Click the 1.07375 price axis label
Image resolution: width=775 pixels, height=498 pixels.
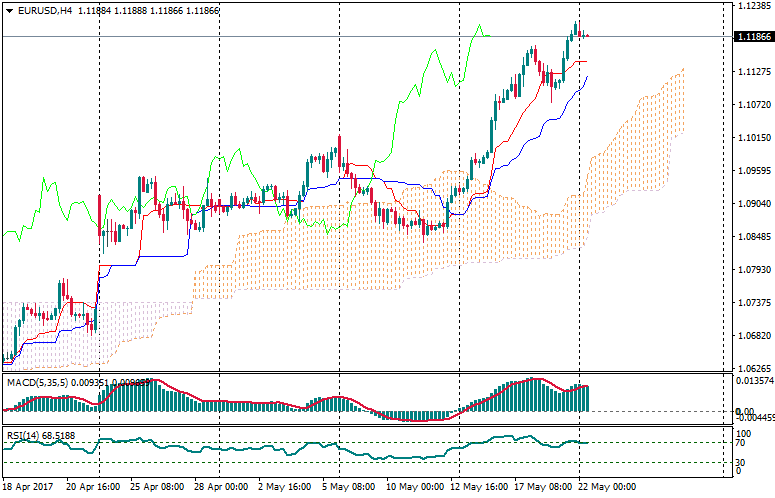(752, 303)
